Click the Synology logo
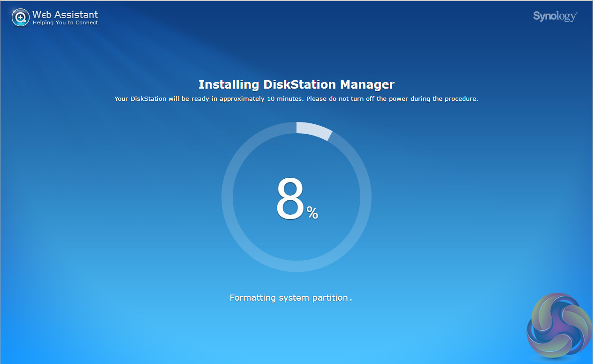 tap(555, 16)
